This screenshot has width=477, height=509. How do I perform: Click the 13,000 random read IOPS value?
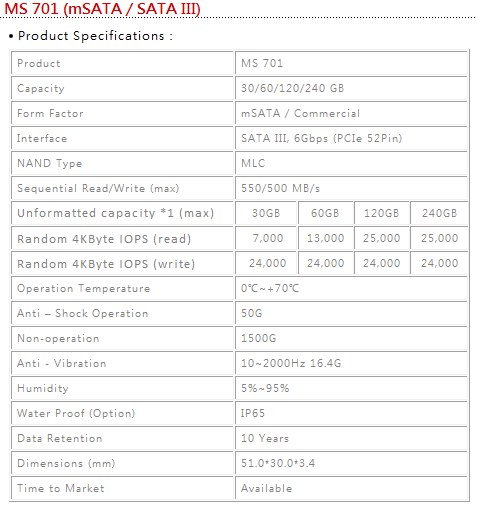[325, 238]
